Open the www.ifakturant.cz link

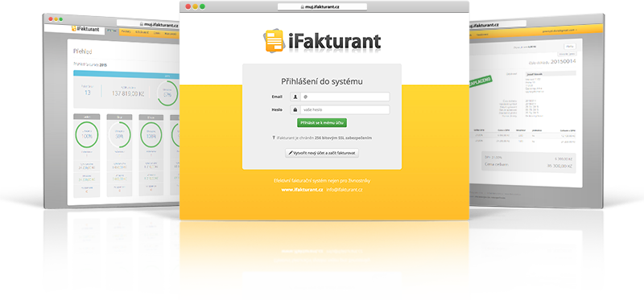[x=302, y=190]
